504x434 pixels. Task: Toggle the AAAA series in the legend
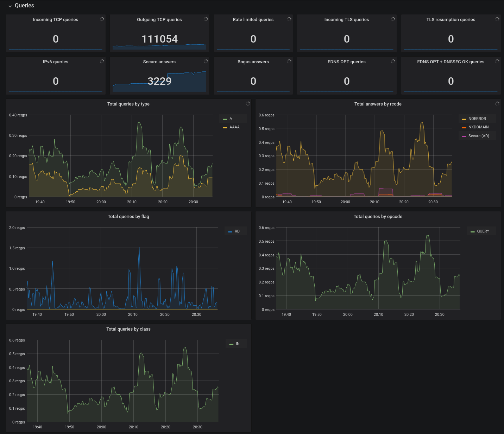[234, 127]
